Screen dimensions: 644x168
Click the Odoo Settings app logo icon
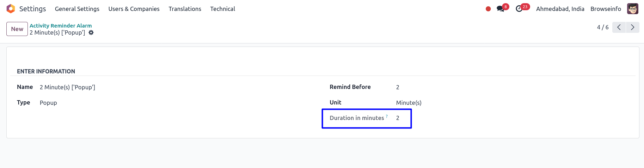click(11, 9)
